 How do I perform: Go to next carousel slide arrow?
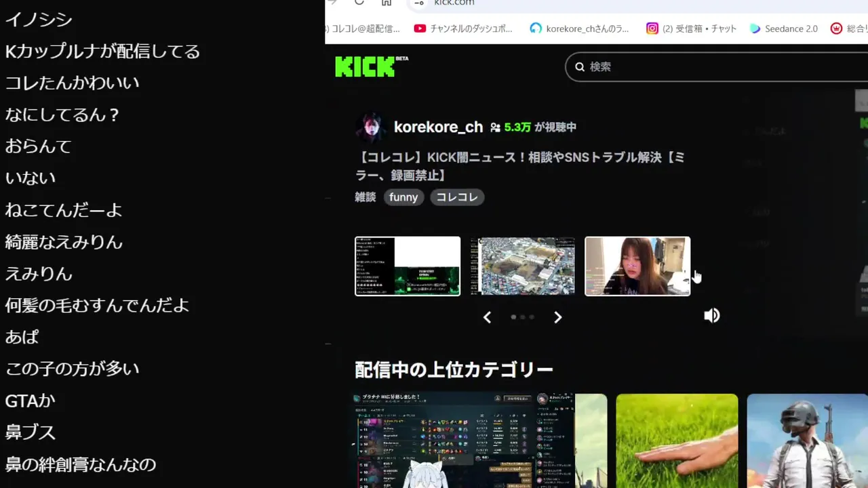557,317
